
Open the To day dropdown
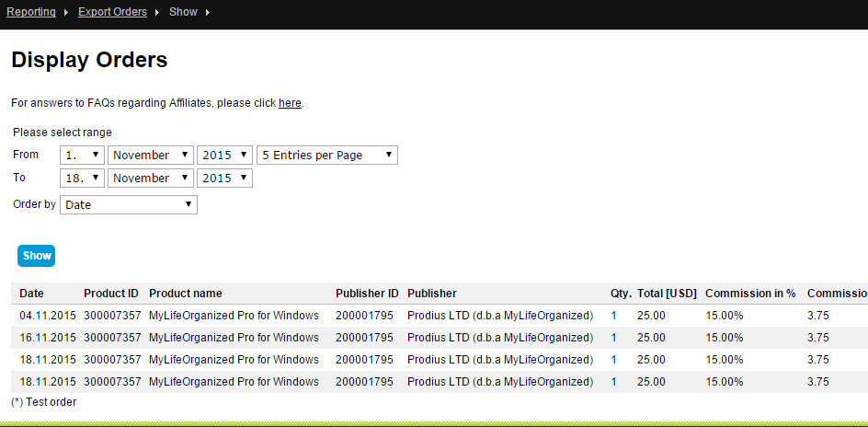[82, 179]
